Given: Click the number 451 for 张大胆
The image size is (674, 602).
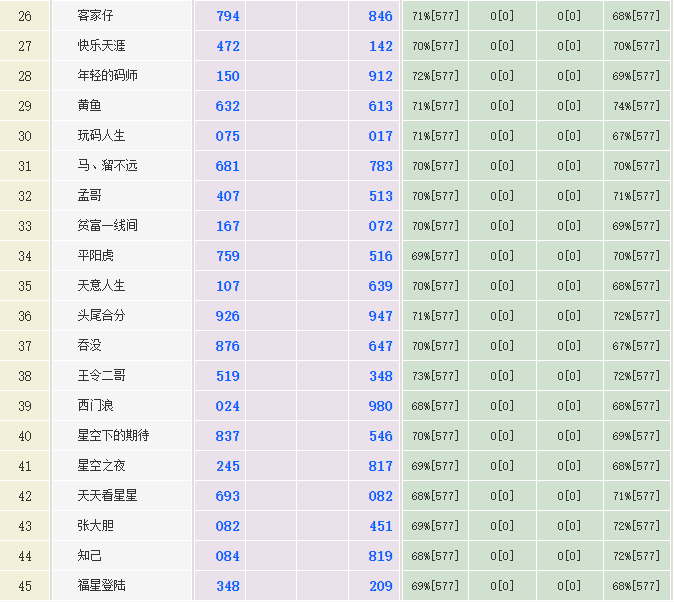Looking at the screenshot, I should [x=380, y=526].
